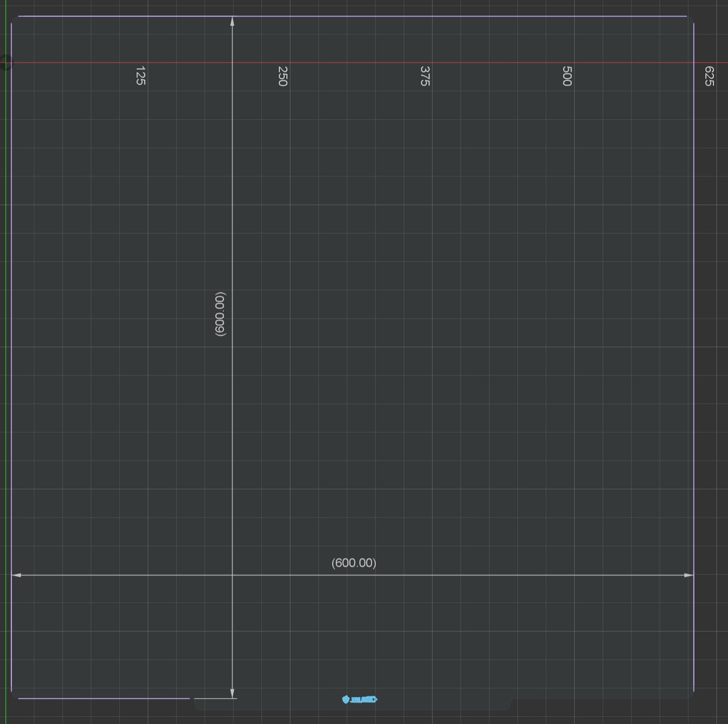Click the 625 grid ruler label
The width and height of the screenshot is (728, 724).
(x=709, y=76)
